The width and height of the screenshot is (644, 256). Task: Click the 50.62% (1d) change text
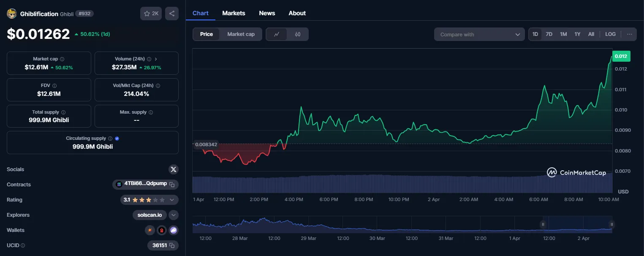[x=92, y=34]
